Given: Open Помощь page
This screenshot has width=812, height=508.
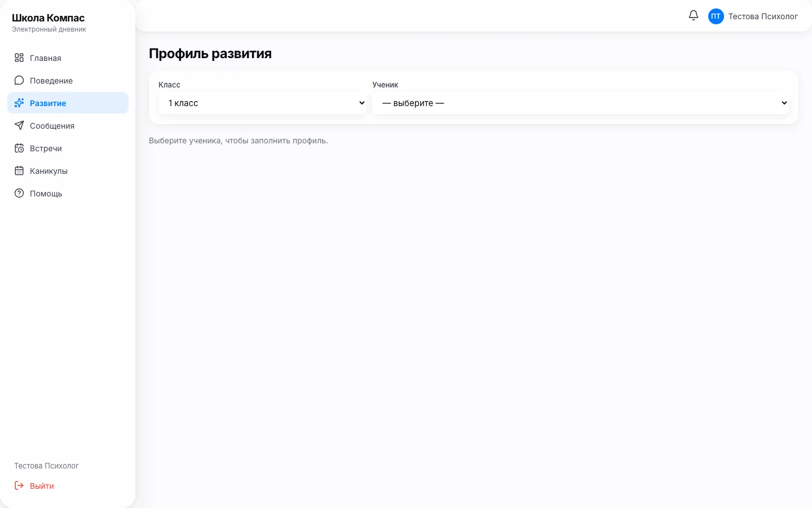Looking at the screenshot, I should [68, 193].
